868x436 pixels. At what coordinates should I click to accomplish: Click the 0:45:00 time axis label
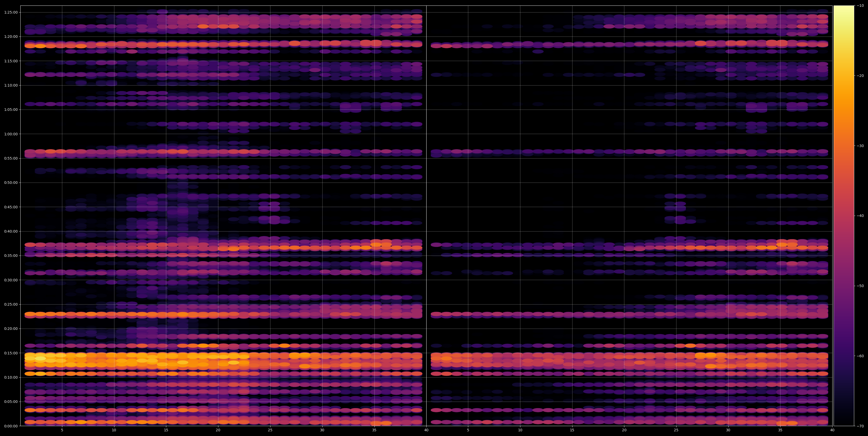click(11, 207)
